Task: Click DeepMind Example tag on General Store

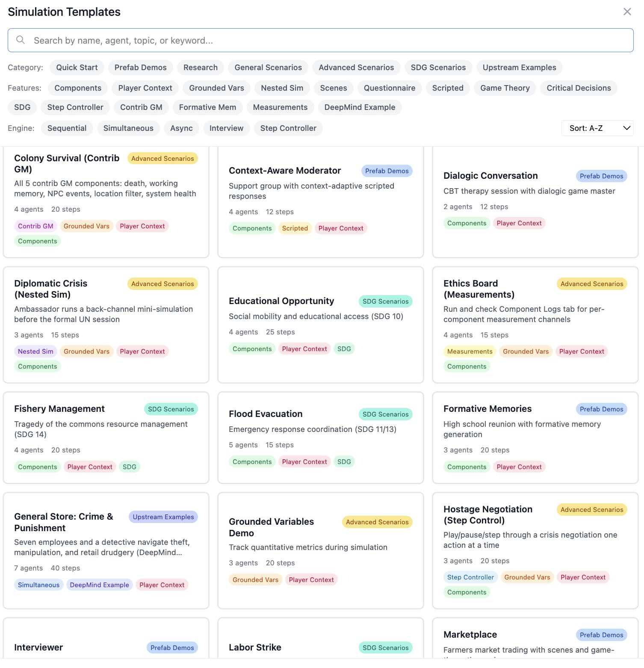Action: (x=99, y=585)
